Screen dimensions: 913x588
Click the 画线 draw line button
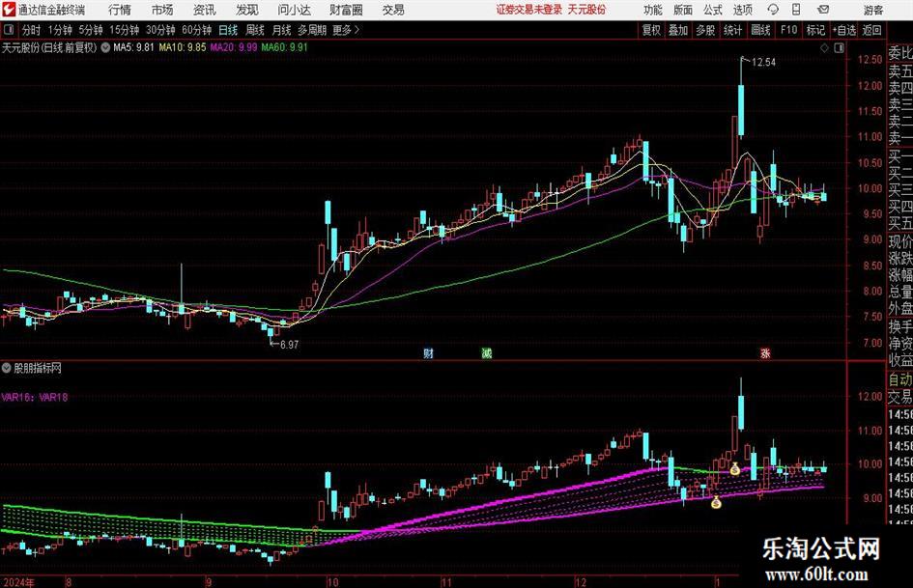click(x=760, y=30)
